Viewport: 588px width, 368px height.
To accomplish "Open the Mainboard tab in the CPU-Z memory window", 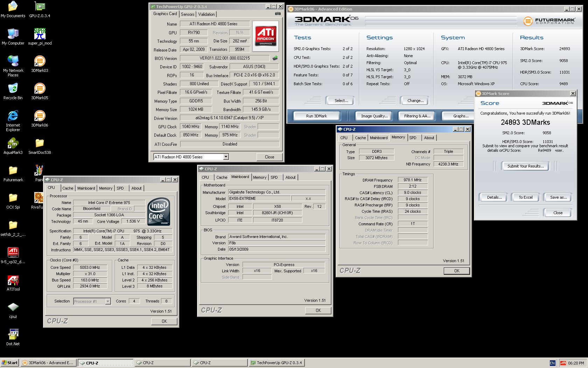I will pos(379,138).
